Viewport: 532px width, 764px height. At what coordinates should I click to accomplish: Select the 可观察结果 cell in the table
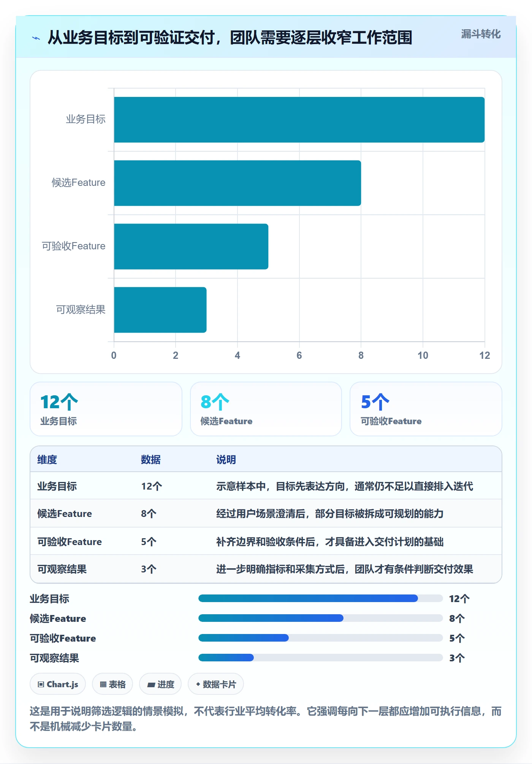point(62,569)
